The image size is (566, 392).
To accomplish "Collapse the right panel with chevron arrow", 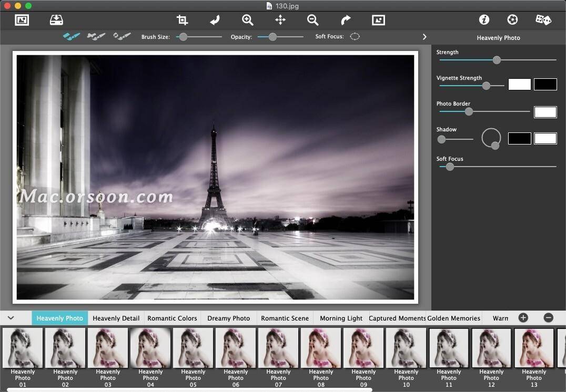I will [424, 37].
